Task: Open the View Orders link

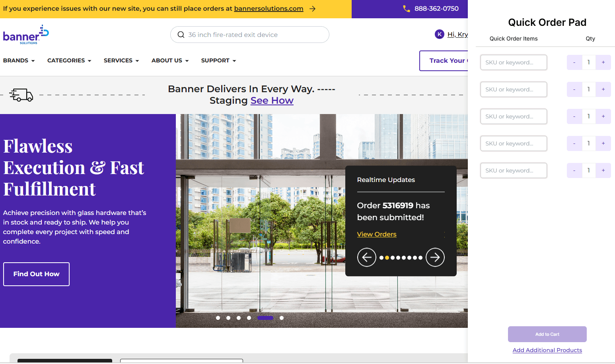Action: point(376,234)
